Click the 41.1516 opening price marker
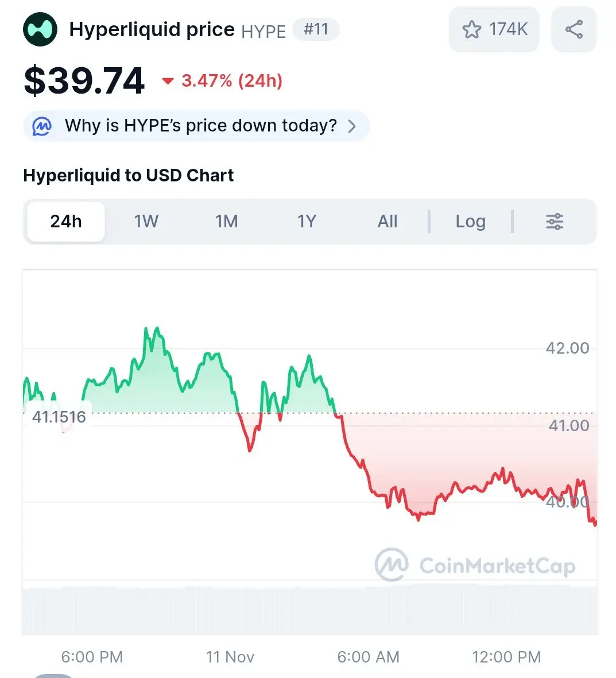Screen dimensions: 616x678 pyautogui.click(x=59, y=417)
